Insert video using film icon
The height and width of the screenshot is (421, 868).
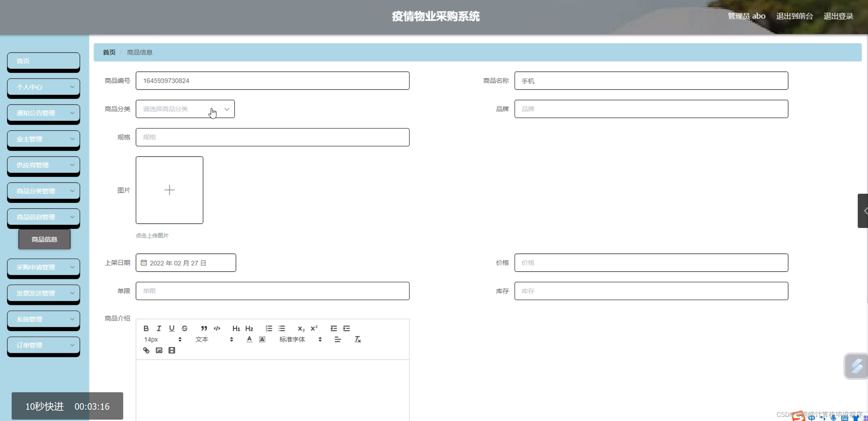point(172,350)
